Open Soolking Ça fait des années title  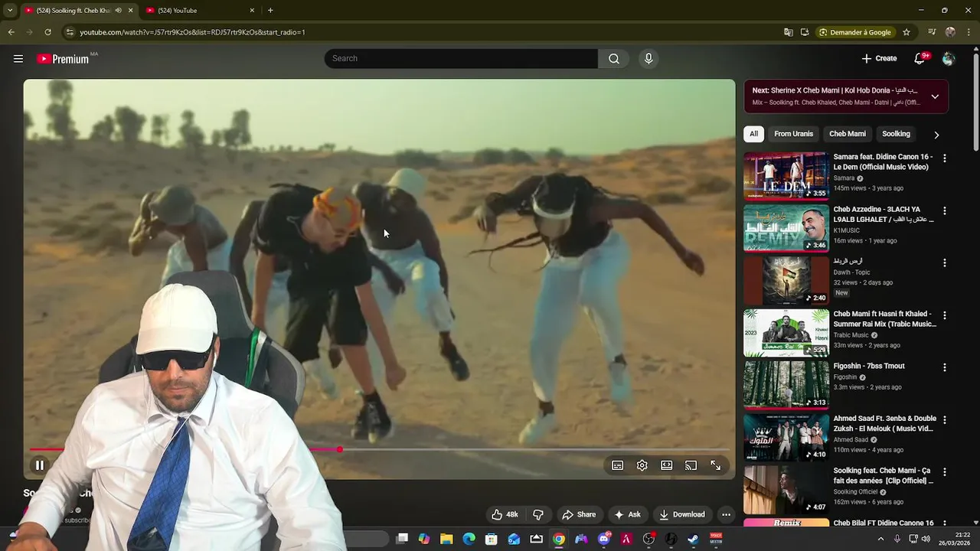[x=883, y=475]
